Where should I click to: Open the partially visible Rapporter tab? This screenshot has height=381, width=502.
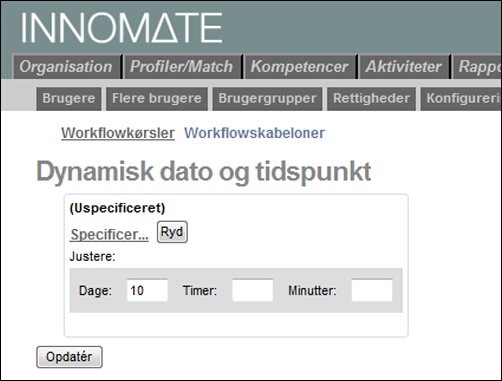tap(477, 67)
